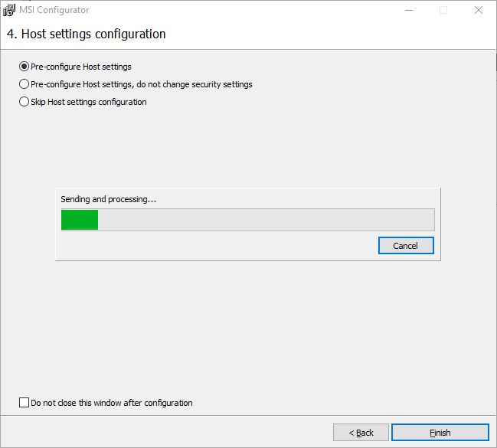Click the green filled part of progress bar
497x448 pixels.
point(80,220)
